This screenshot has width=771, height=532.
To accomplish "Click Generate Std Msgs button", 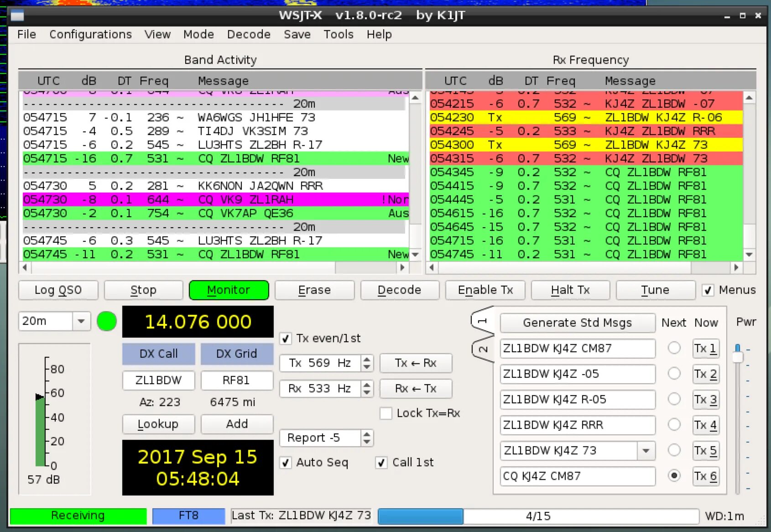I will 578,323.
